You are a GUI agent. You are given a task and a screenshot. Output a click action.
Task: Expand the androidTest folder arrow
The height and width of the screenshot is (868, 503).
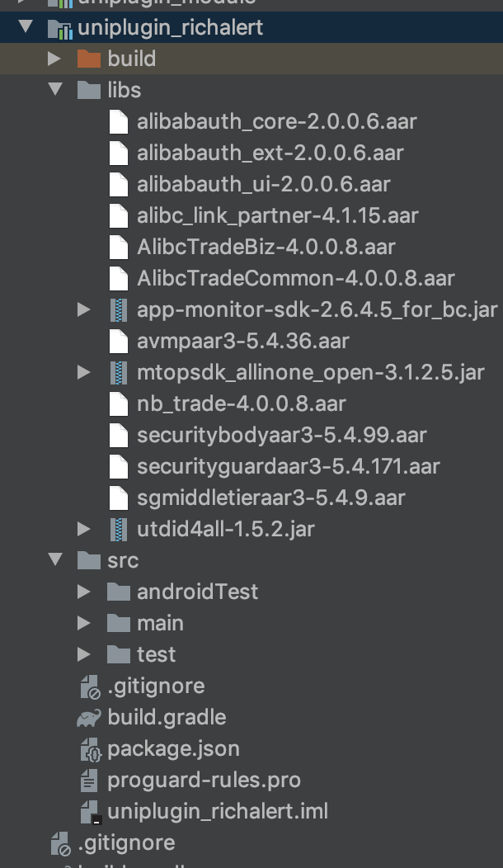tap(84, 592)
